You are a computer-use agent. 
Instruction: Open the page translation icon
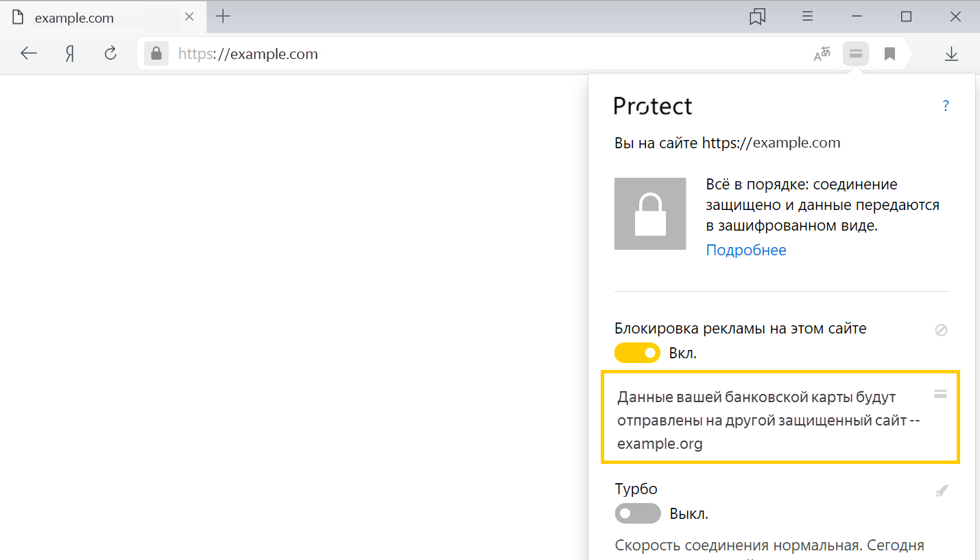(822, 54)
